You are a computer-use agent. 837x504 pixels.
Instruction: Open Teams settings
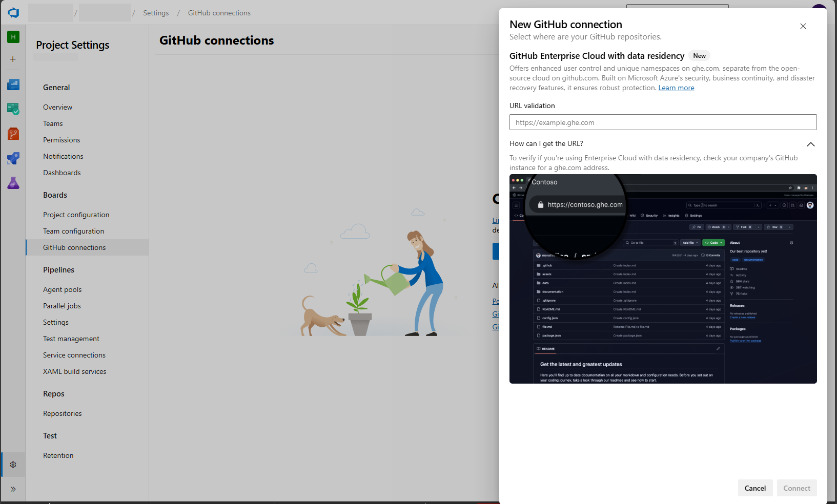(53, 123)
